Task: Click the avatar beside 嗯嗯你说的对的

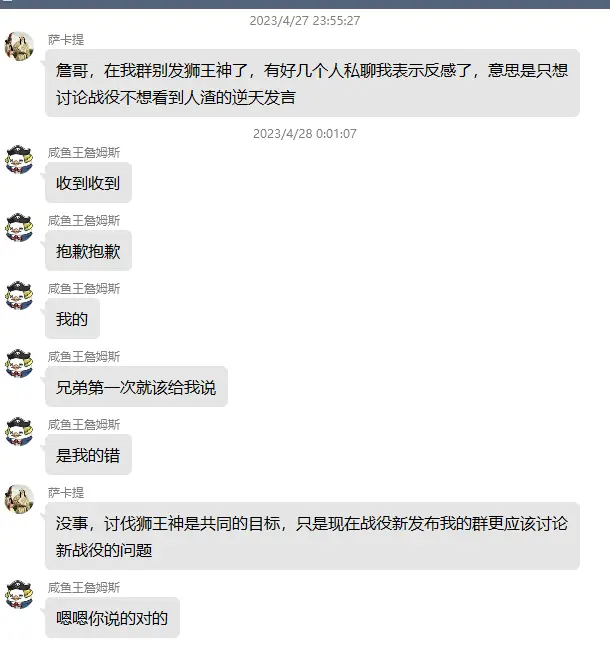Action: 19,595
